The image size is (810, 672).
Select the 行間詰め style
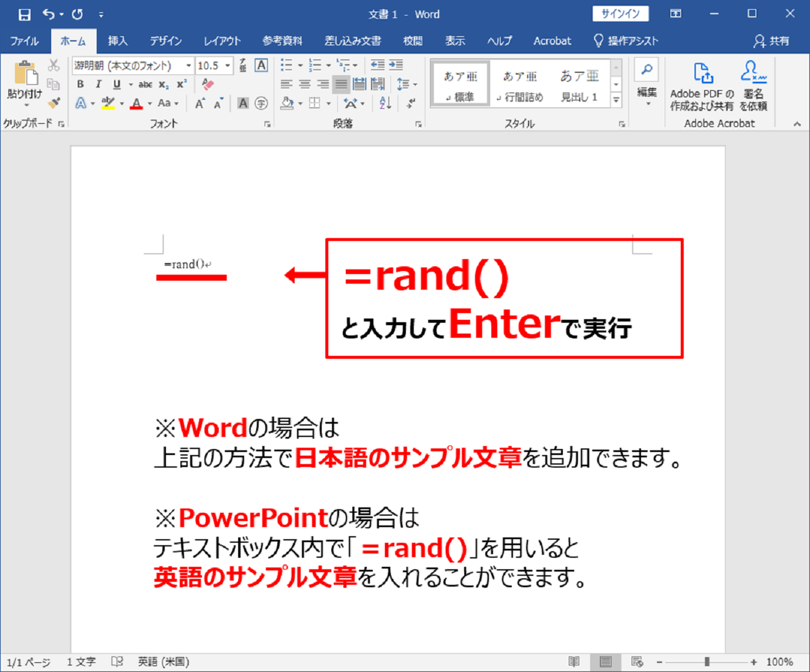tap(520, 84)
